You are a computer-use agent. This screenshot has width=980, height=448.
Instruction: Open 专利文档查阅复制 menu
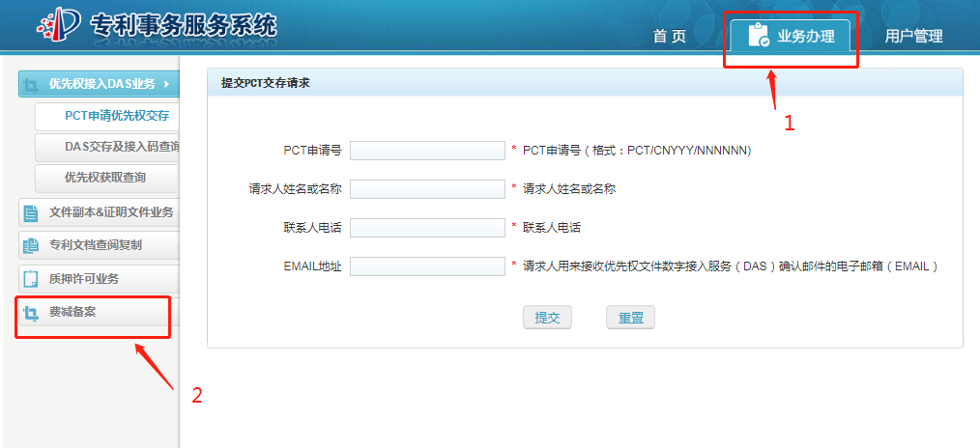point(100,246)
